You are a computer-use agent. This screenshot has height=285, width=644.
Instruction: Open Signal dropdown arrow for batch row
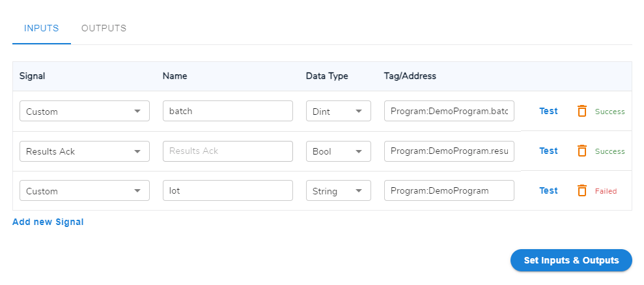click(x=137, y=112)
